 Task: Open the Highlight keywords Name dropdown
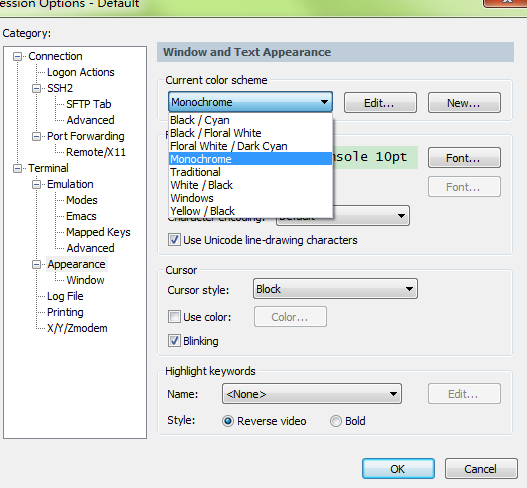pyautogui.click(x=312, y=394)
